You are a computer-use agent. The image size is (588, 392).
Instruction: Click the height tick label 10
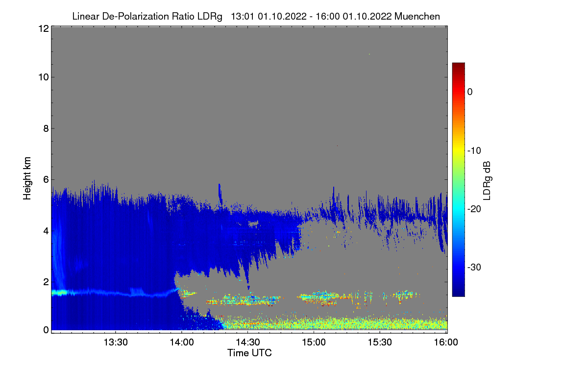pyautogui.click(x=43, y=77)
